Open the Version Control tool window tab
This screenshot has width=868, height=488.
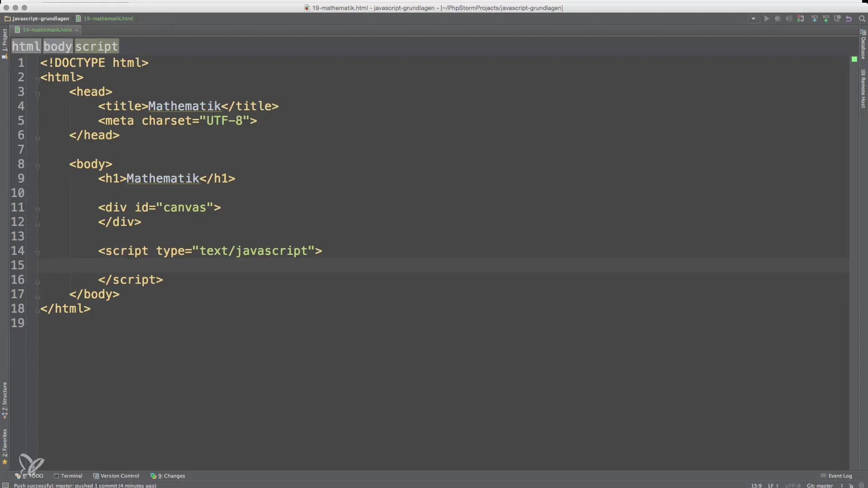click(x=116, y=476)
